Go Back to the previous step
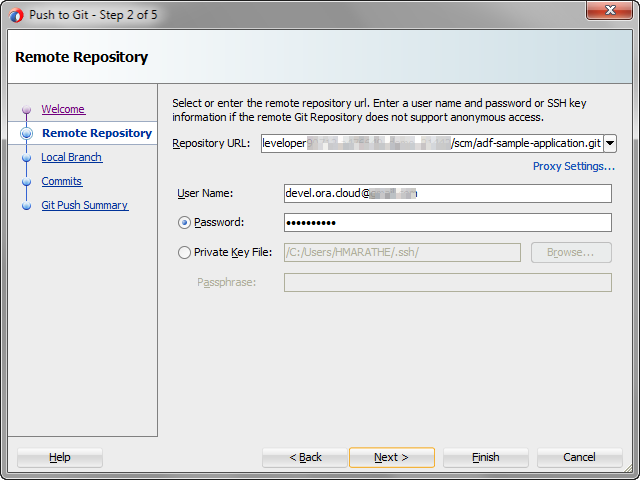Screen dimensions: 640x480 (x=305, y=457)
